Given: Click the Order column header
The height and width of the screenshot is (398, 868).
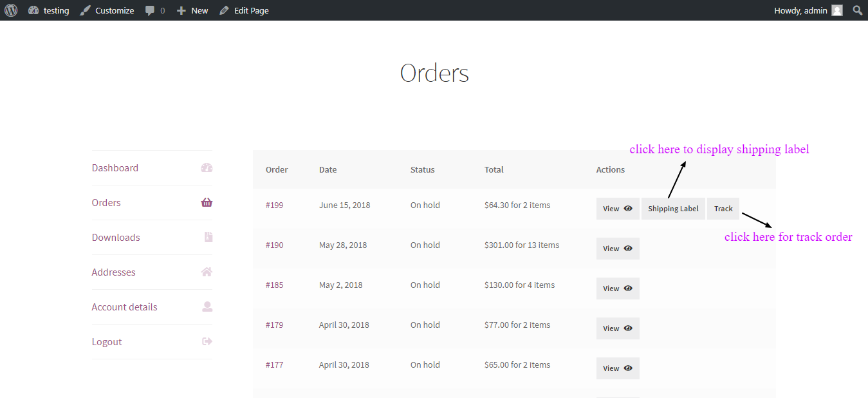Looking at the screenshot, I should pyautogui.click(x=277, y=170).
